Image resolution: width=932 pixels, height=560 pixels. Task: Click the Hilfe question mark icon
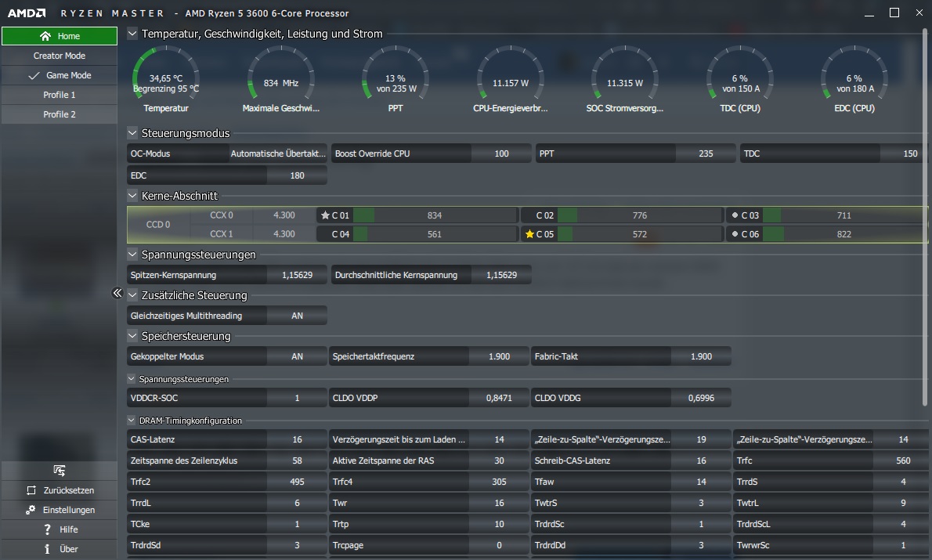(x=47, y=529)
